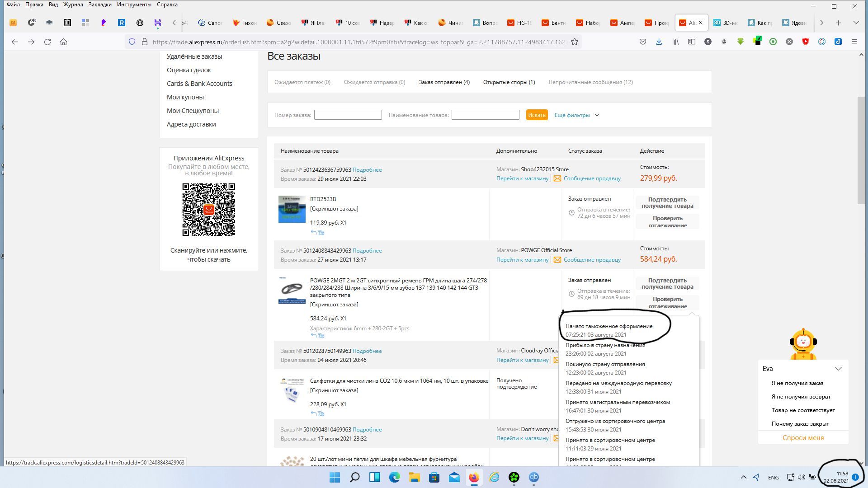The image size is (868, 488).
Task: Click the site padlock security icon
Action: [x=145, y=42]
